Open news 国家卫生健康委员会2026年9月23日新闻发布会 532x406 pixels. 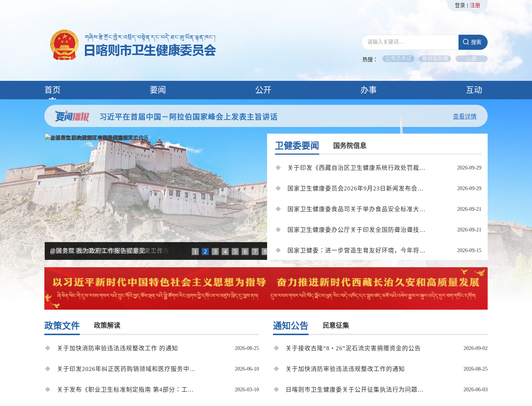(355, 189)
